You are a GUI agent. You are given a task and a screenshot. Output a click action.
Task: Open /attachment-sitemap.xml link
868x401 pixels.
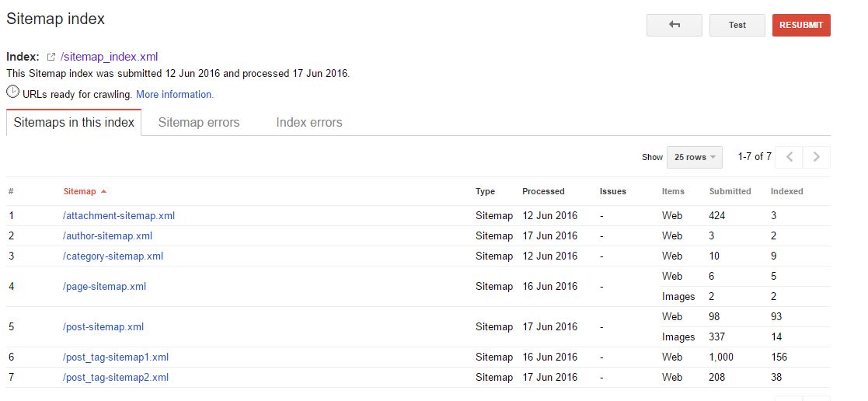coord(119,216)
